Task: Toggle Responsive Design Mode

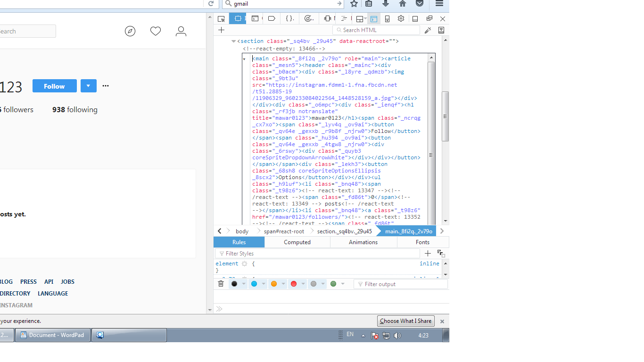Action: point(387,19)
